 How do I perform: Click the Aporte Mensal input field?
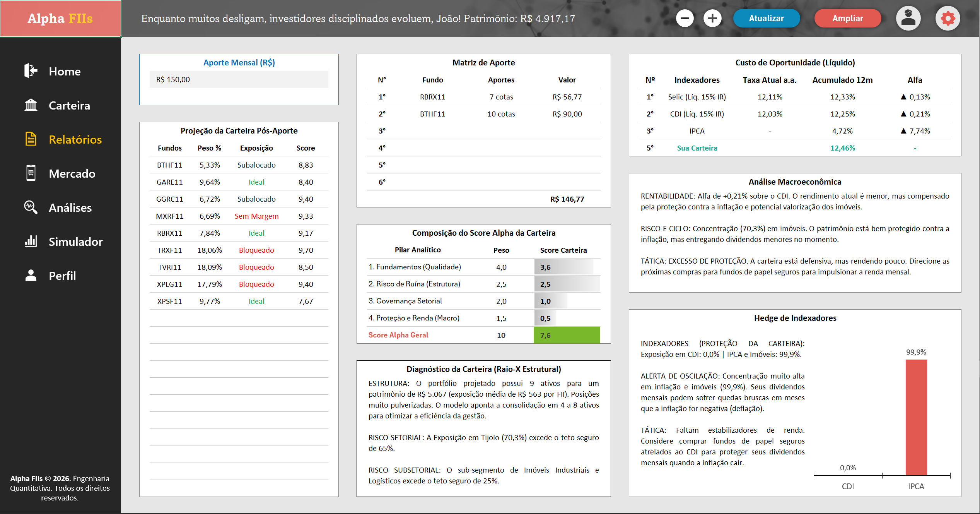pyautogui.click(x=239, y=79)
